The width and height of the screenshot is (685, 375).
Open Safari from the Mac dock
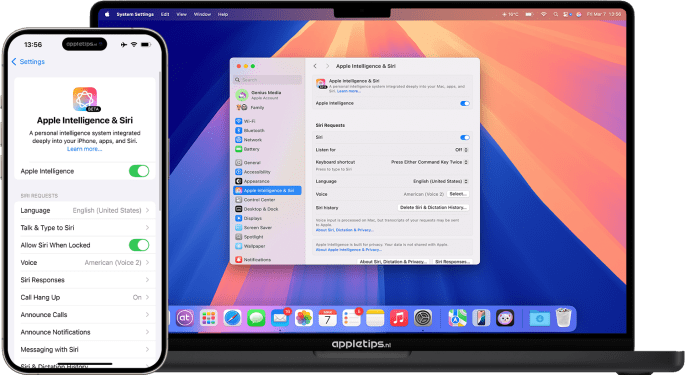(232, 318)
